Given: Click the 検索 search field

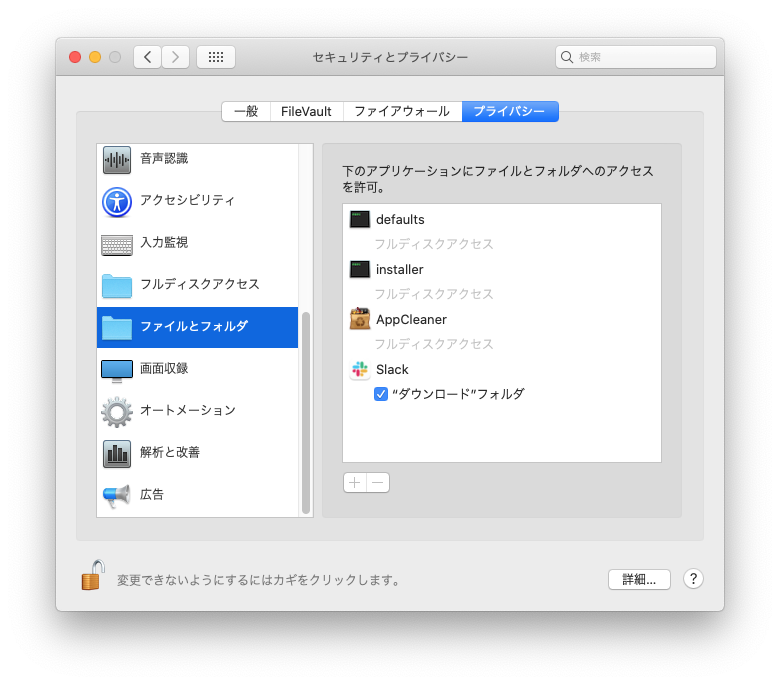Looking at the screenshot, I should click(636, 57).
